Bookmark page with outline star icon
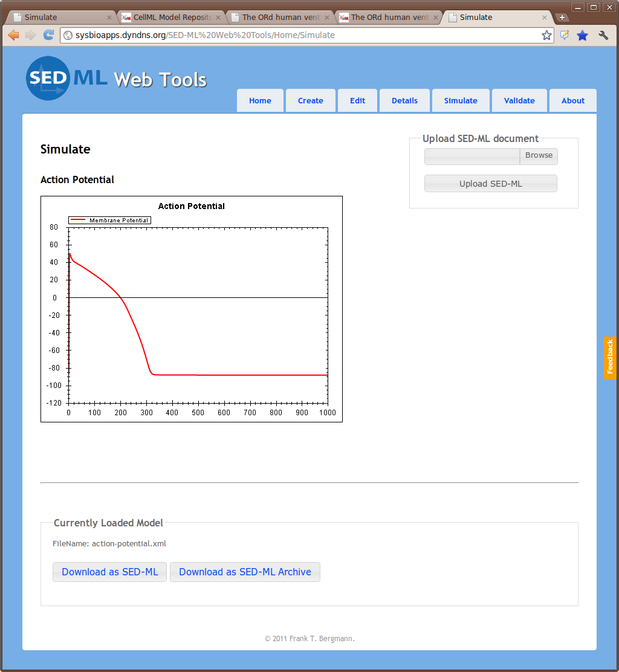619x672 pixels. click(x=546, y=35)
